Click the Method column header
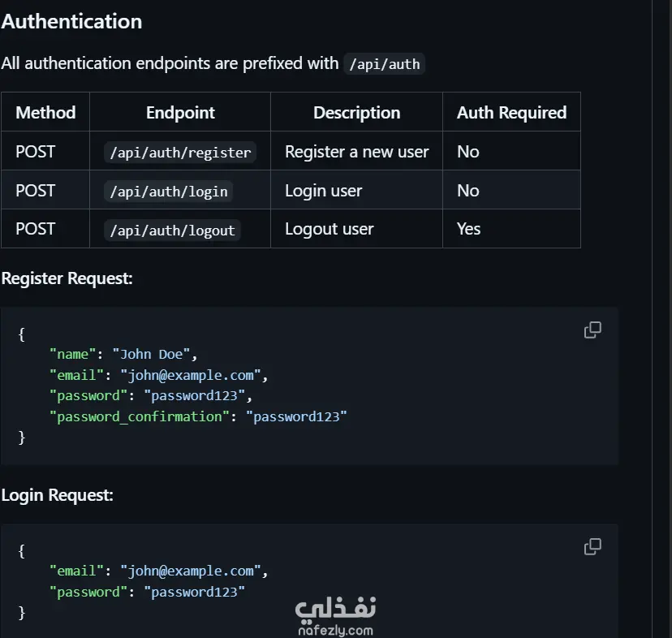The width and height of the screenshot is (672, 638). pyautogui.click(x=45, y=113)
